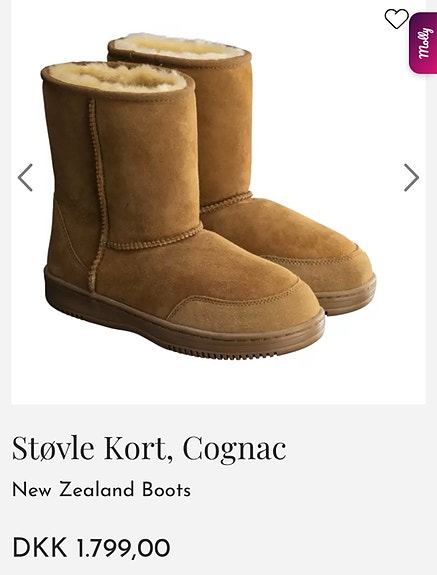Add the boots to wishlist with heart icon
Image resolution: width=437 pixels, height=575 pixels.
point(396,19)
